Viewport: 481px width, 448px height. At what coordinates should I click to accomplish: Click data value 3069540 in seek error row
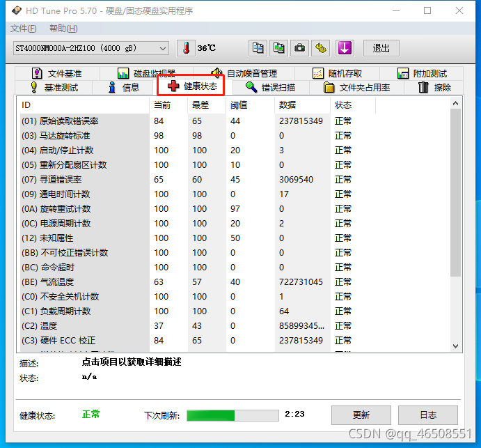click(x=296, y=179)
